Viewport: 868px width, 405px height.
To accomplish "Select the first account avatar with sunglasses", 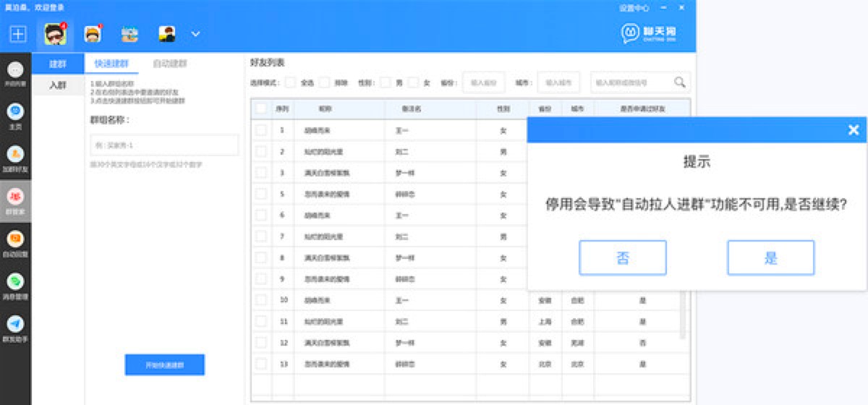I will pyautogui.click(x=55, y=34).
